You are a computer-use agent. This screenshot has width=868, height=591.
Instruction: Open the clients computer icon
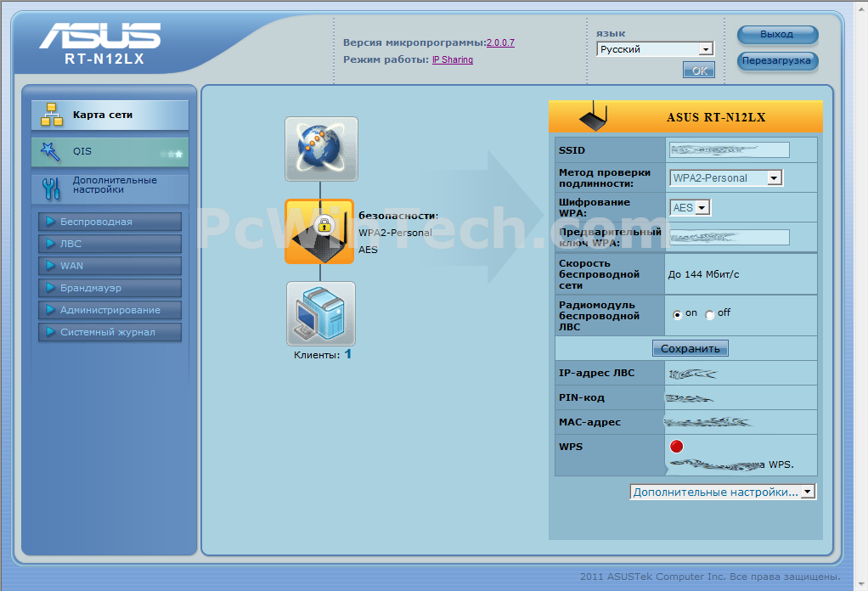[321, 313]
